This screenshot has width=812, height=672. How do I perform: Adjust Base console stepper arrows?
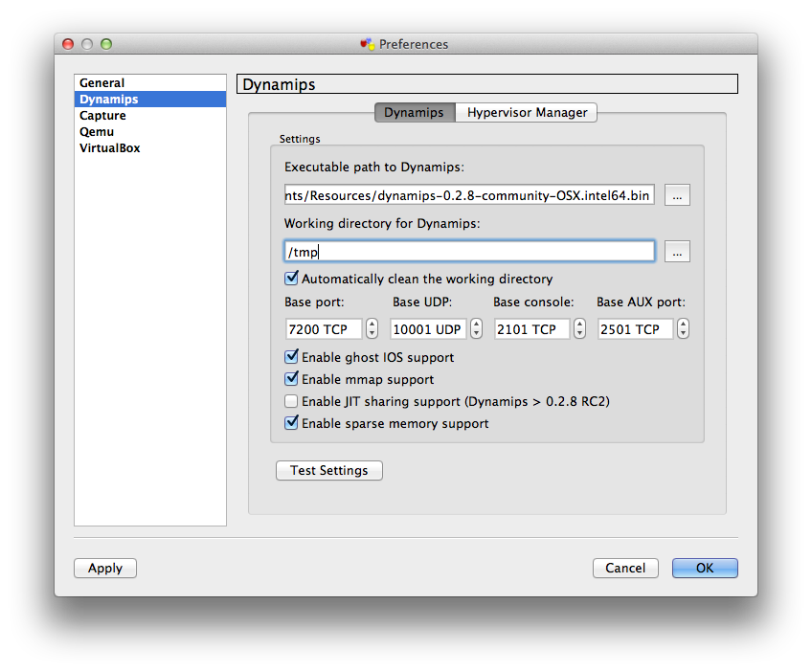point(579,329)
